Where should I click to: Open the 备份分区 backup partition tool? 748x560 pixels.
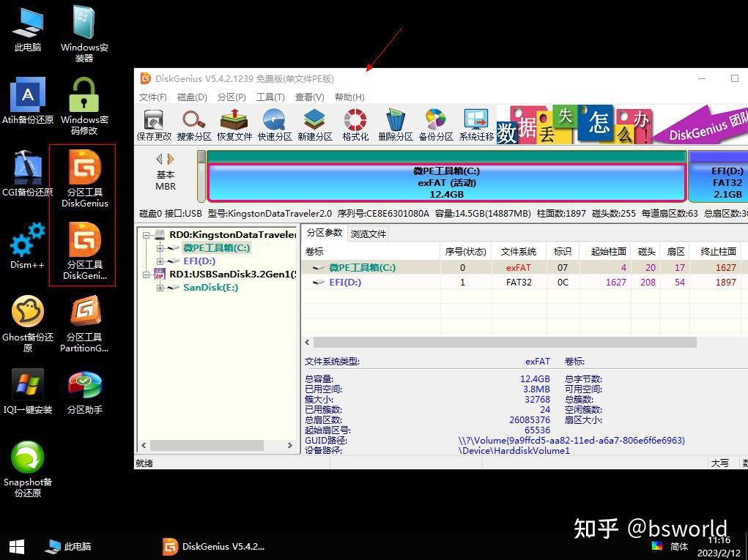click(435, 125)
